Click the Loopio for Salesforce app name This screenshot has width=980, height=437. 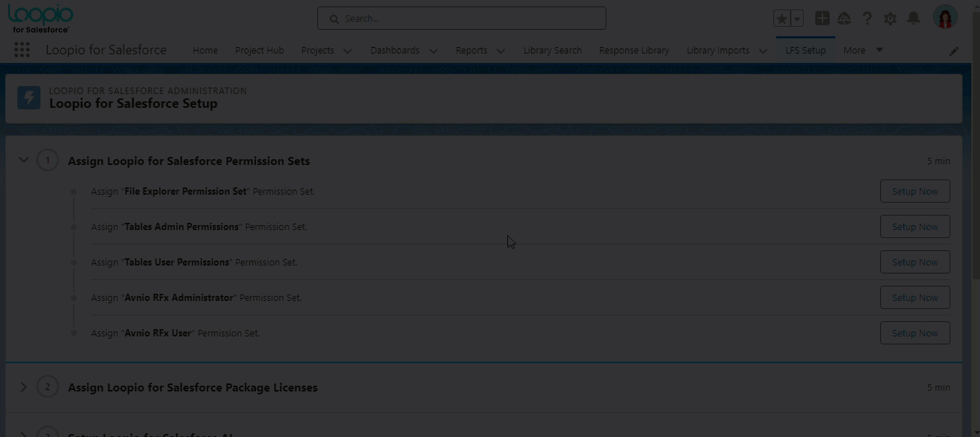[x=106, y=50]
